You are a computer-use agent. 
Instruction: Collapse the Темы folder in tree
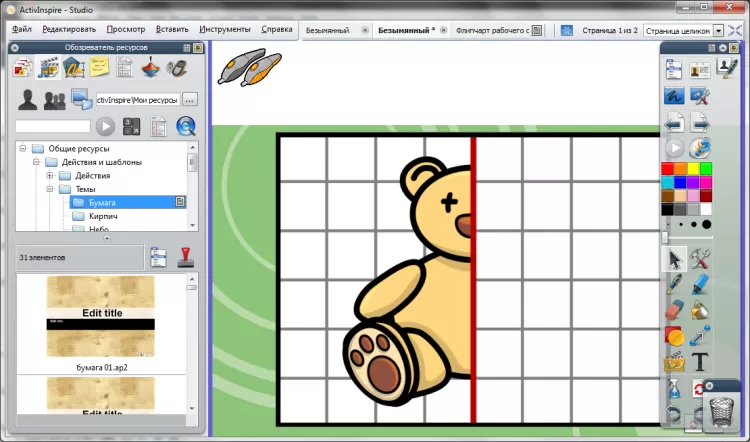tap(50, 189)
